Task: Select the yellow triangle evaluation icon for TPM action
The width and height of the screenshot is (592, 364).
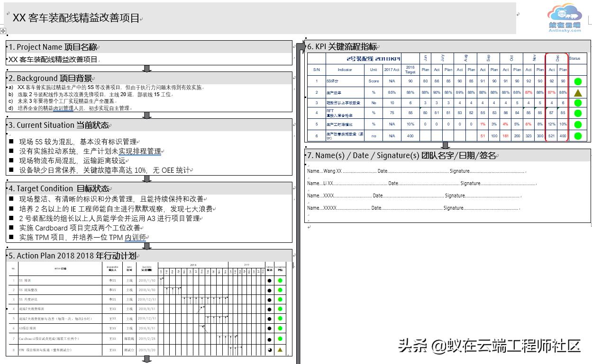Action: (280, 349)
